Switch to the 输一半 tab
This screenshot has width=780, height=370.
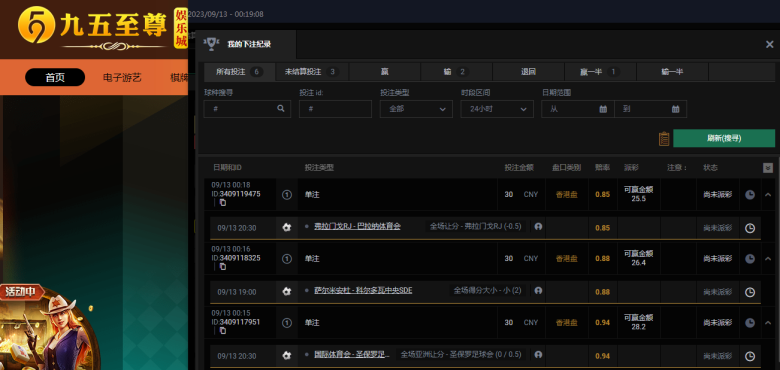(x=672, y=72)
